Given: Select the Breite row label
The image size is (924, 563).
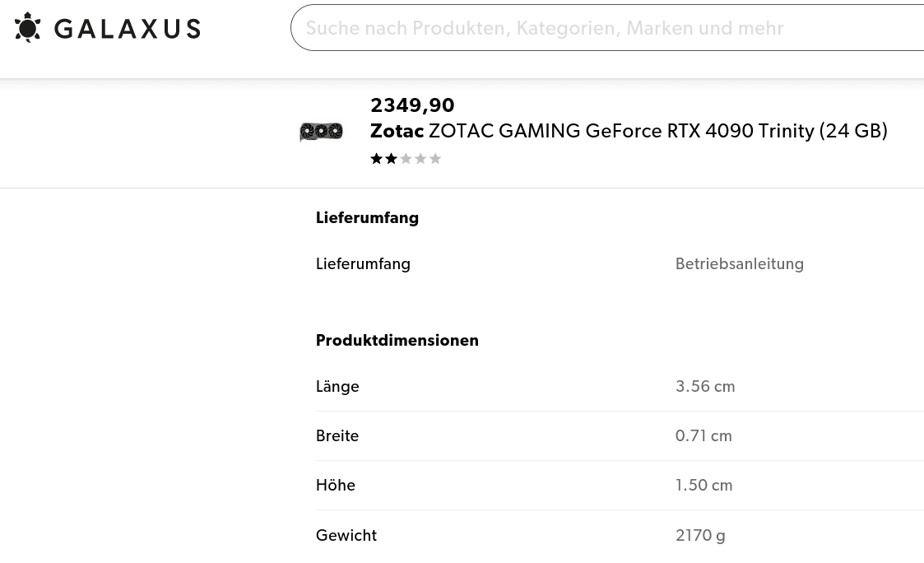Looking at the screenshot, I should [x=337, y=436].
